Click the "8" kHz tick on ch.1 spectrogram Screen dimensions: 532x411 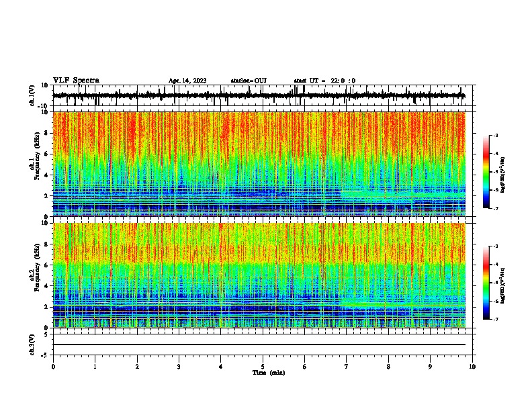coord(46,133)
